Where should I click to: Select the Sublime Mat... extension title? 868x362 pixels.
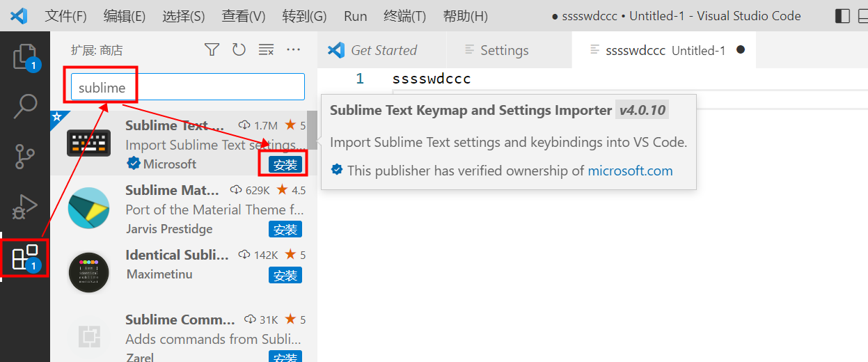coord(173,190)
